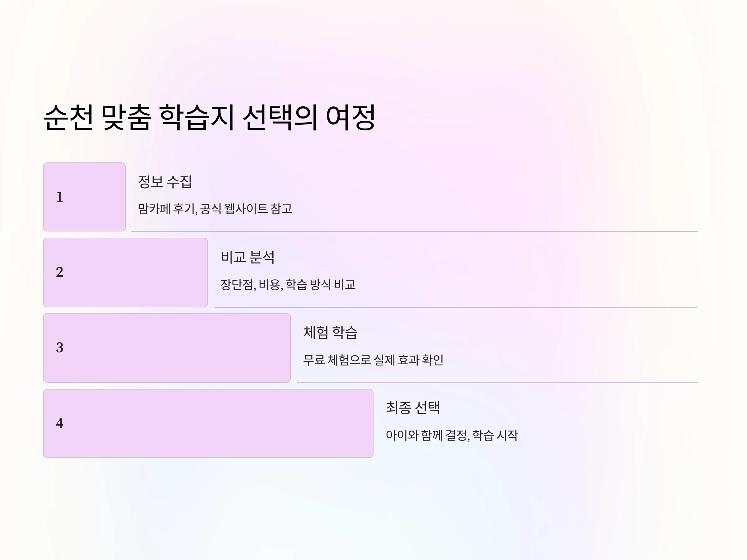Select the text 장단점, 비용, 학습 방식 비교
Viewport: 747px width, 560px height.
click(x=288, y=285)
